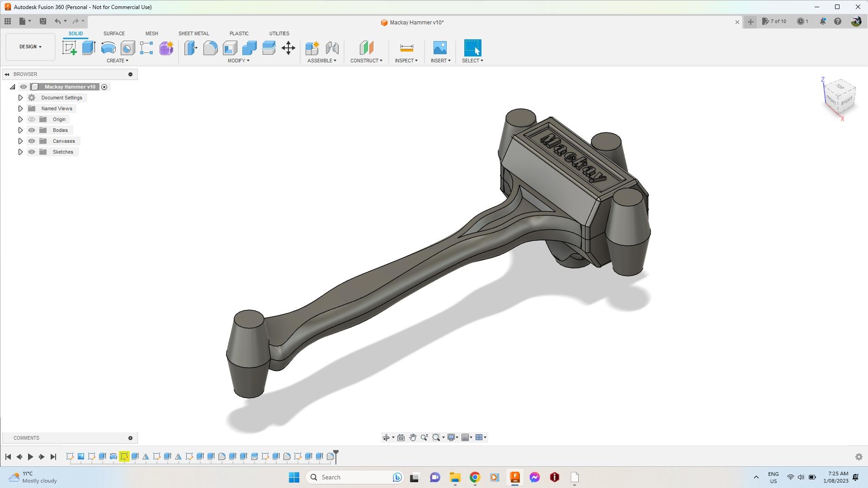Open the job status clock icon
Image resolution: width=868 pixels, height=488 pixels.
pyautogui.click(x=801, y=21)
